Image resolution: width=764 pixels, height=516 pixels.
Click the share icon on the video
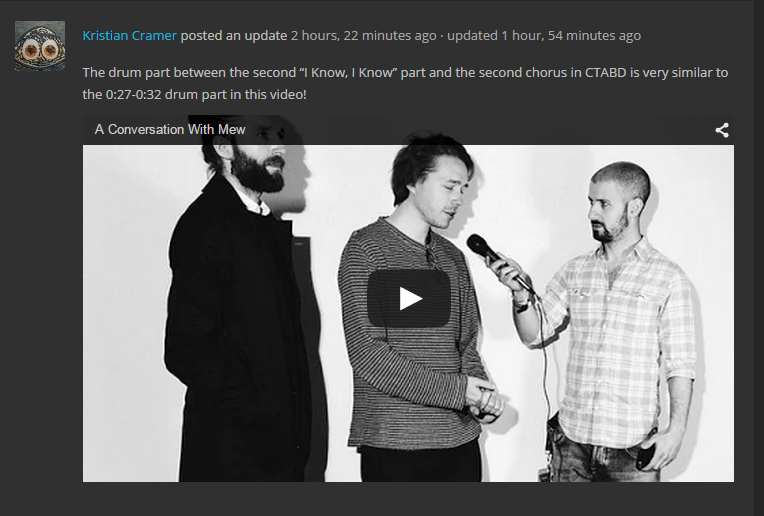point(722,130)
